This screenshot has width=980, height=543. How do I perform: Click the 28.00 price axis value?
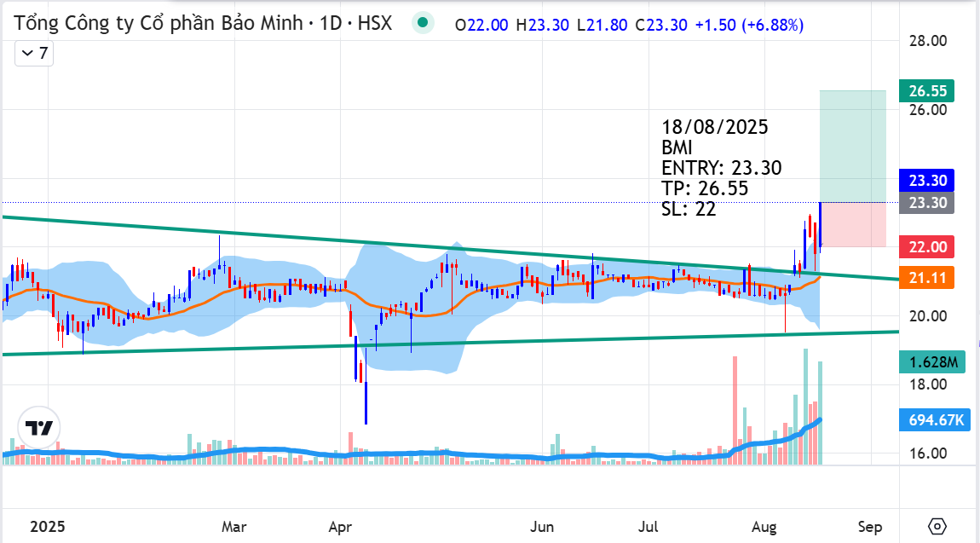pyautogui.click(x=927, y=41)
